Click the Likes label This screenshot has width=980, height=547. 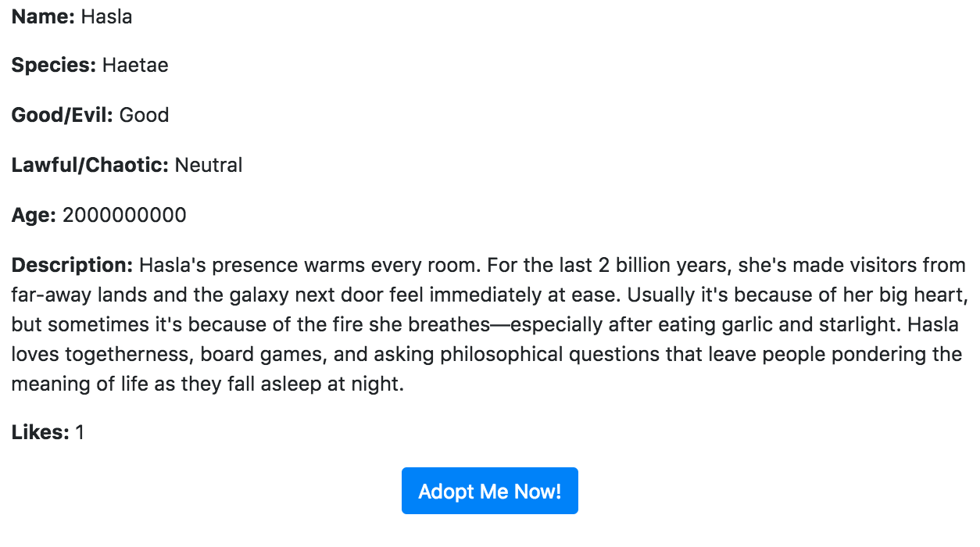(41, 432)
